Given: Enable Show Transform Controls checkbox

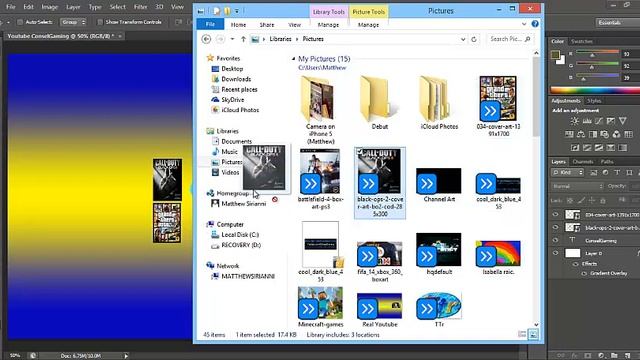Looking at the screenshot, I should 100,22.
